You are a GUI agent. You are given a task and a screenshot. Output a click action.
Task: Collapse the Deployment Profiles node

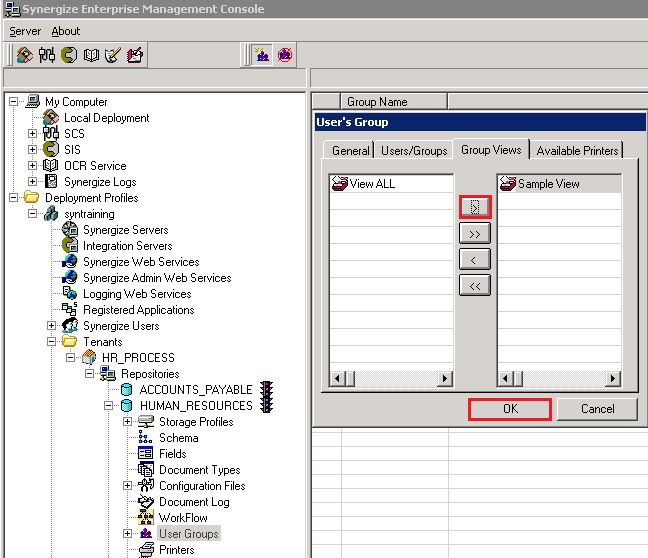tap(14, 198)
